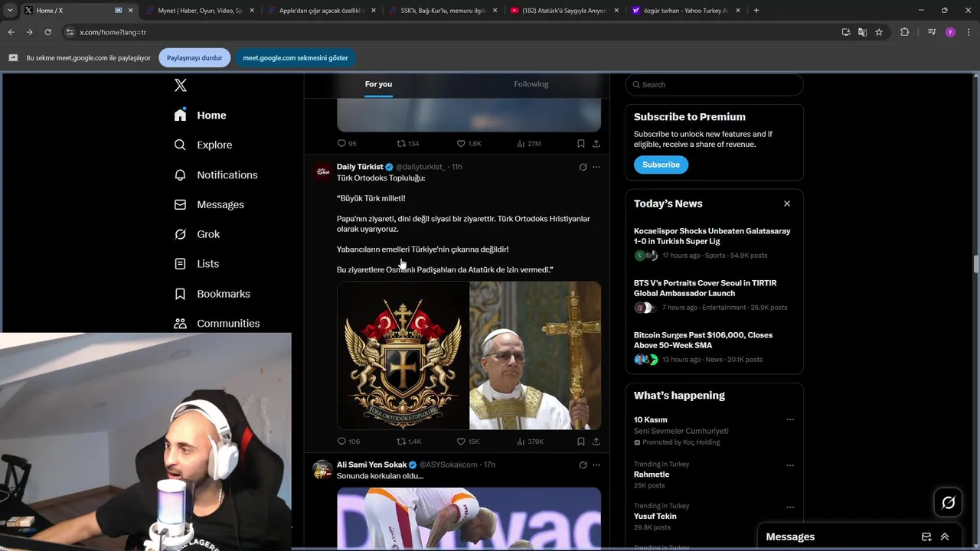The image size is (980, 551).
Task: Open Daily Türkist profile name
Action: 360,167
